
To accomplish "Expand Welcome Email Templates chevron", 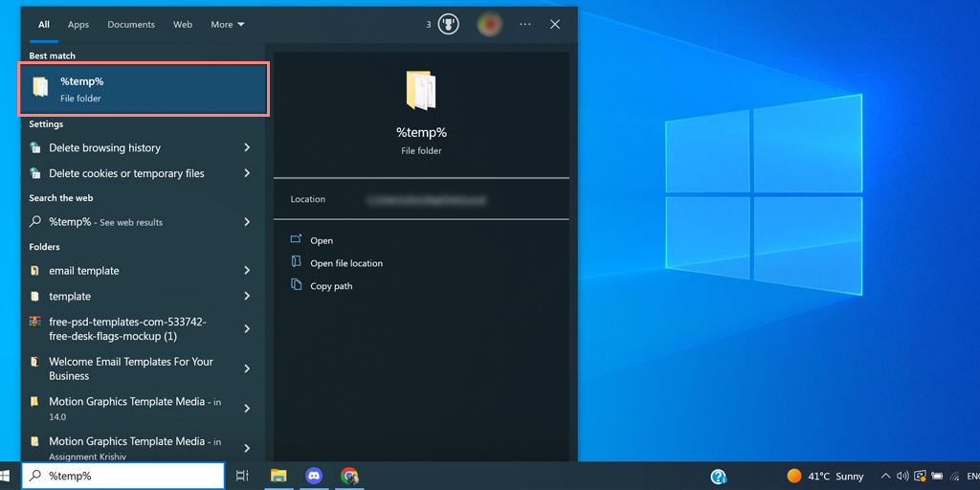I will [247, 368].
